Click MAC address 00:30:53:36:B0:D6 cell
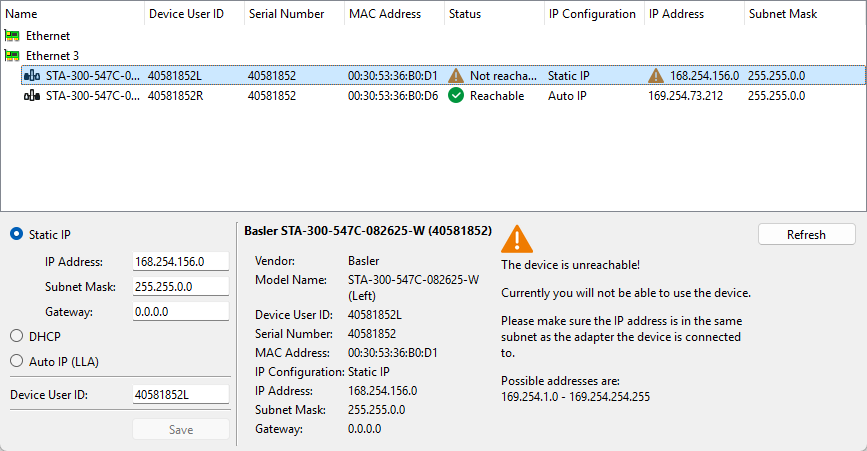 point(393,96)
